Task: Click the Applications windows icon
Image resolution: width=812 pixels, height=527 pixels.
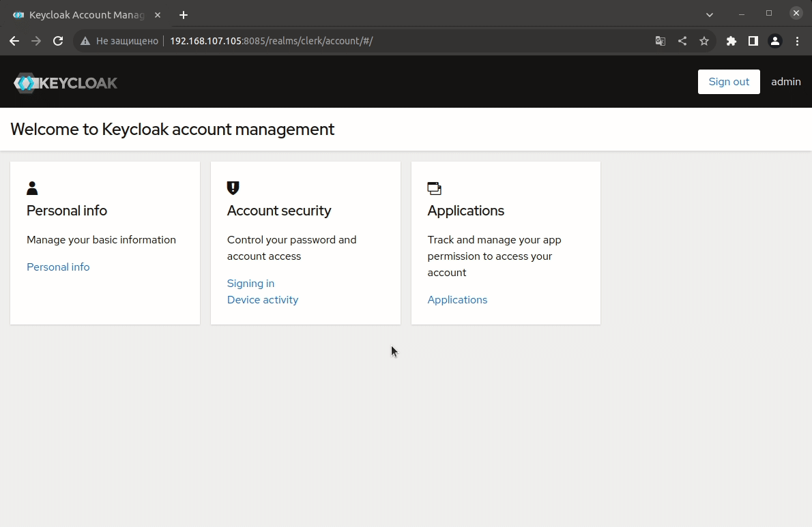Action: (434, 188)
